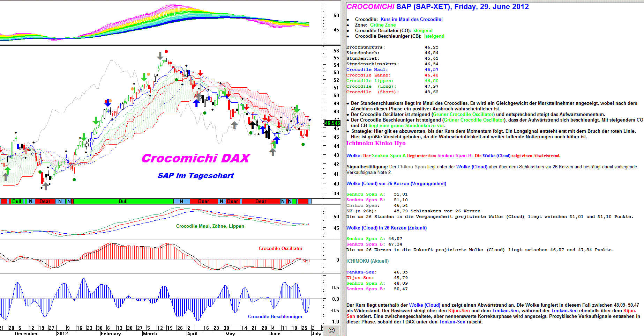
Task: Click the grey up arrow below the June low
Action: click(x=272, y=152)
